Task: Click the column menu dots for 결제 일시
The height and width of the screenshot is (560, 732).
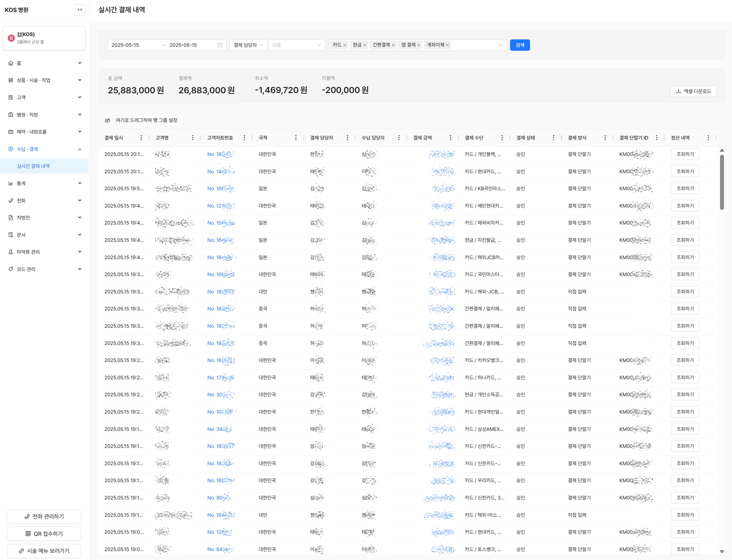Action: [x=141, y=138]
